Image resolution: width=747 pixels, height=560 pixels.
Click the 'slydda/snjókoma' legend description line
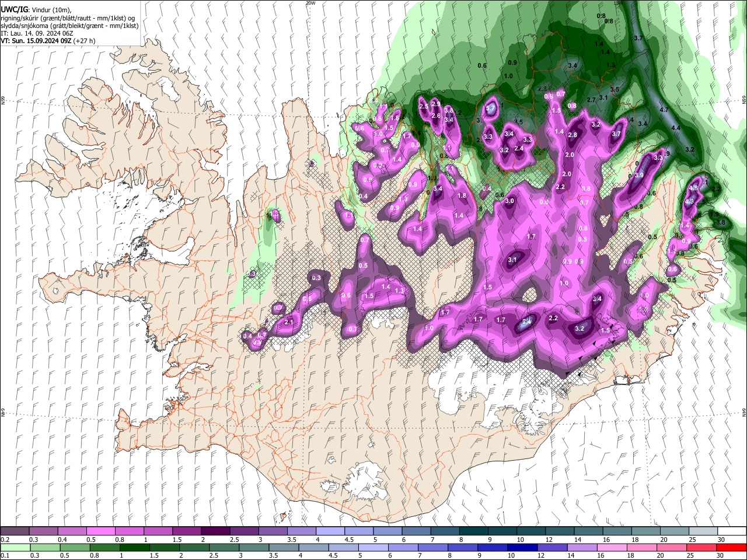70,26
